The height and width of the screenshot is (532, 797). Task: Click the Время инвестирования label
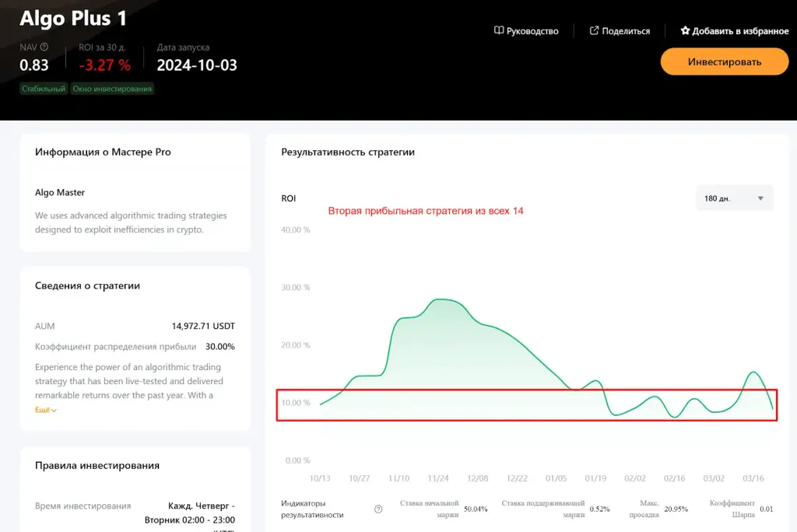tap(83, 506)
